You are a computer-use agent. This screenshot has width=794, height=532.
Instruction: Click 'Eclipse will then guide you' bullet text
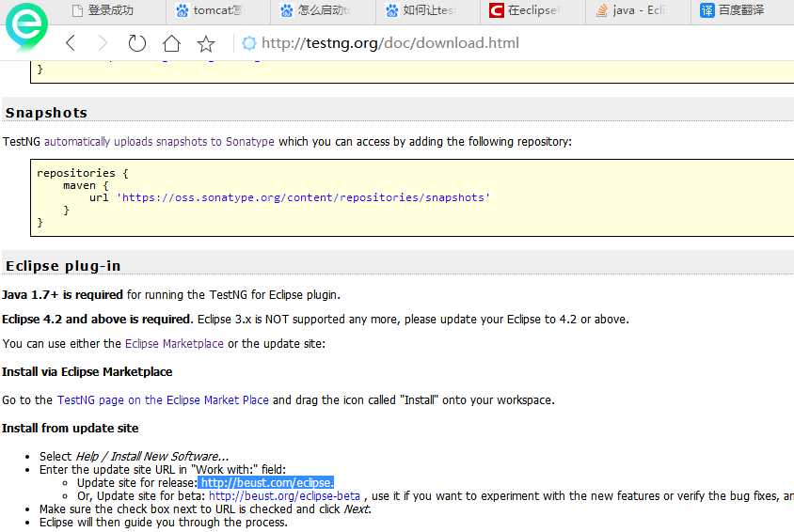pos(164,523)
